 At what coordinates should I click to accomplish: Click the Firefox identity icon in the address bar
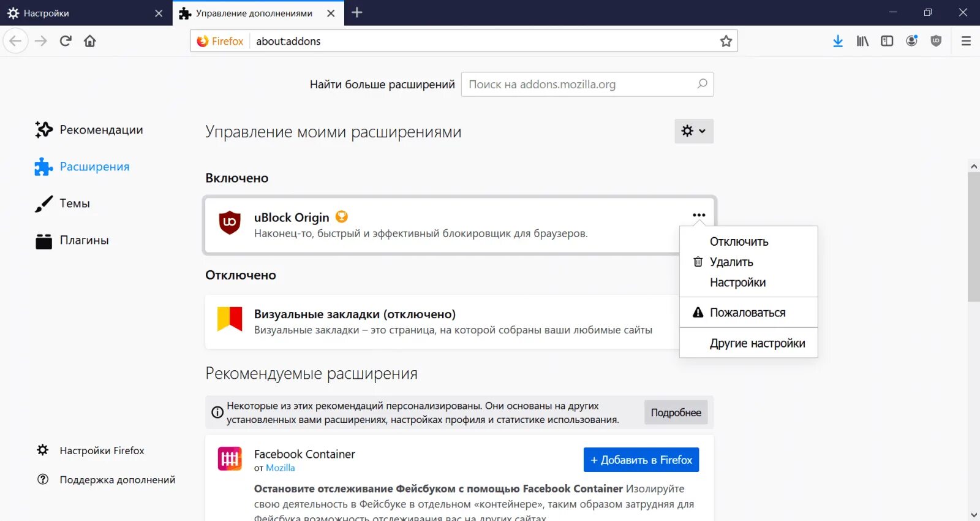[x=221, y=41]
